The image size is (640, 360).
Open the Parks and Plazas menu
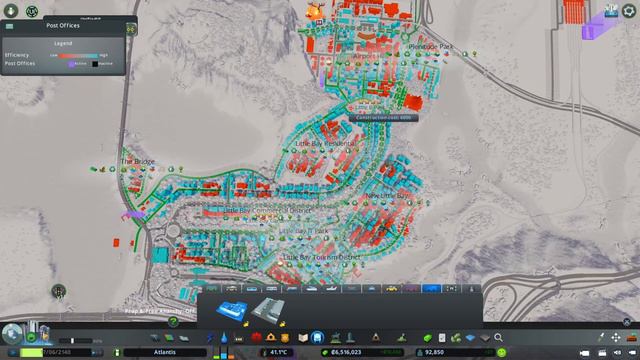[336, 338]
